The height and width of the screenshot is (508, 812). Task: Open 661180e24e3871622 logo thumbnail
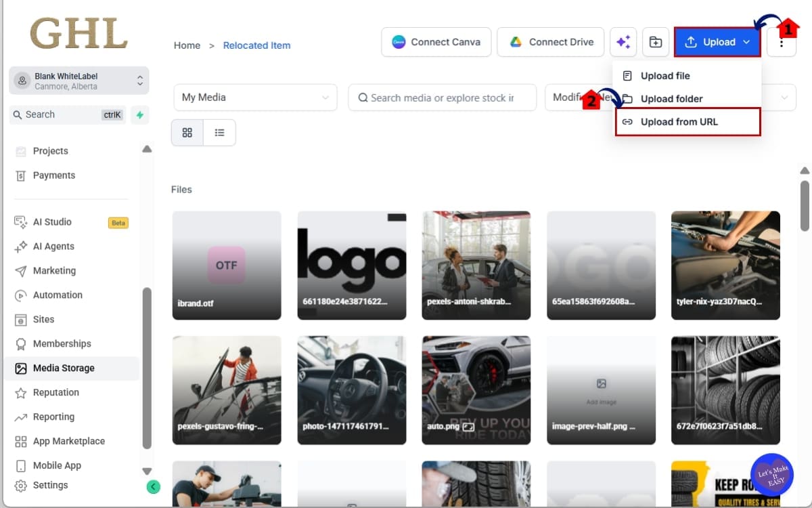pos(352,266)
